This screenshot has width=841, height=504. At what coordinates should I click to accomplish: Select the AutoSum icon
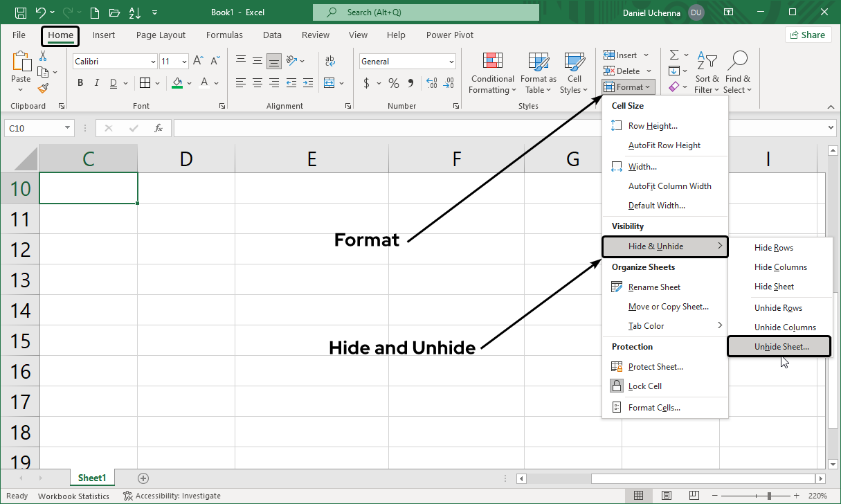673,55
